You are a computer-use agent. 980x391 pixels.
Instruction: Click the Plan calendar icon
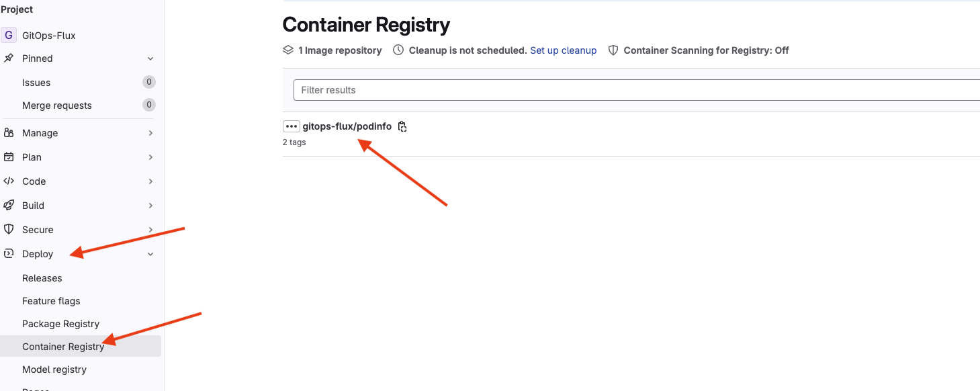[9, 157]
